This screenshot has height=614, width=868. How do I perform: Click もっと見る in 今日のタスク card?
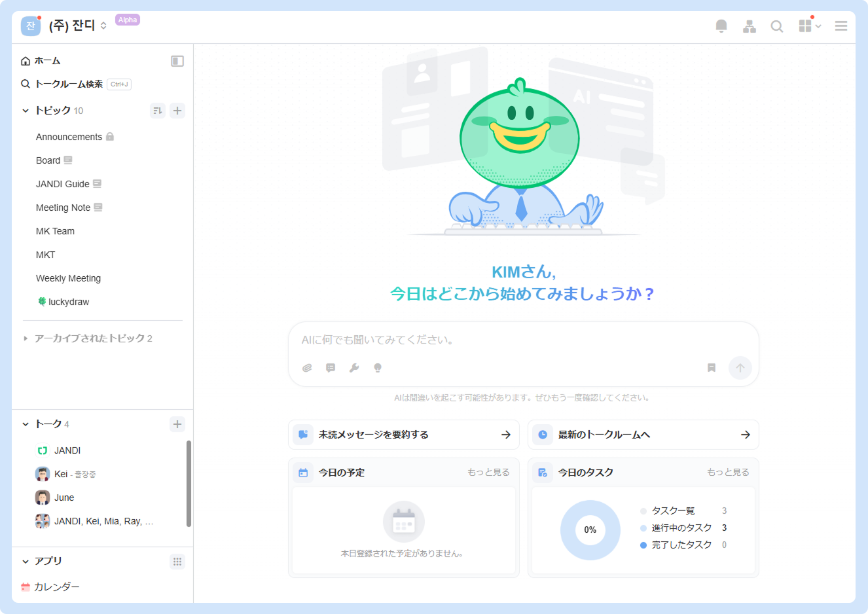[728, 473]
